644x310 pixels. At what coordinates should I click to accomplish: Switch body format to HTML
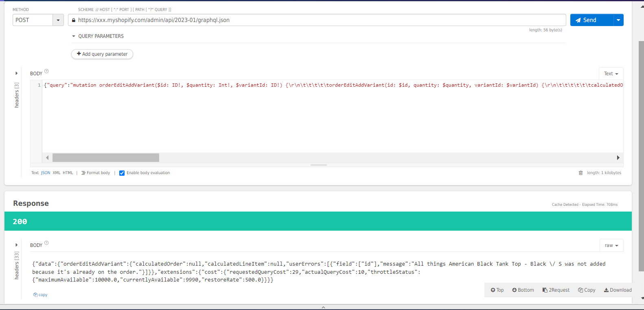tap(68, 173)
